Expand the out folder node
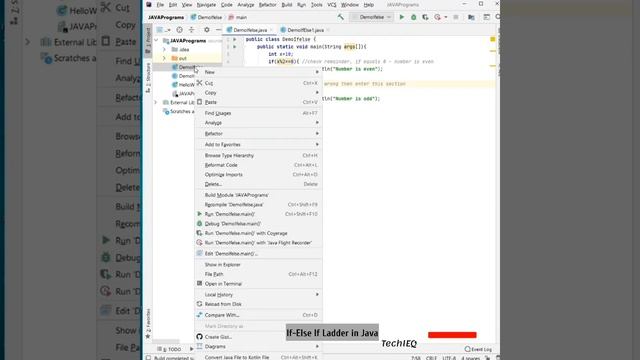 click(164, 58)
